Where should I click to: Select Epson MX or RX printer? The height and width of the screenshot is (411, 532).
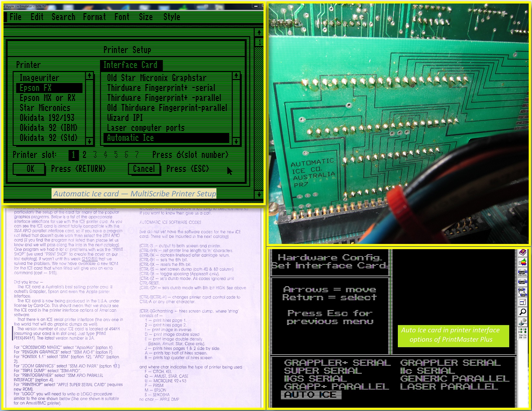click(x=49, y=98)
